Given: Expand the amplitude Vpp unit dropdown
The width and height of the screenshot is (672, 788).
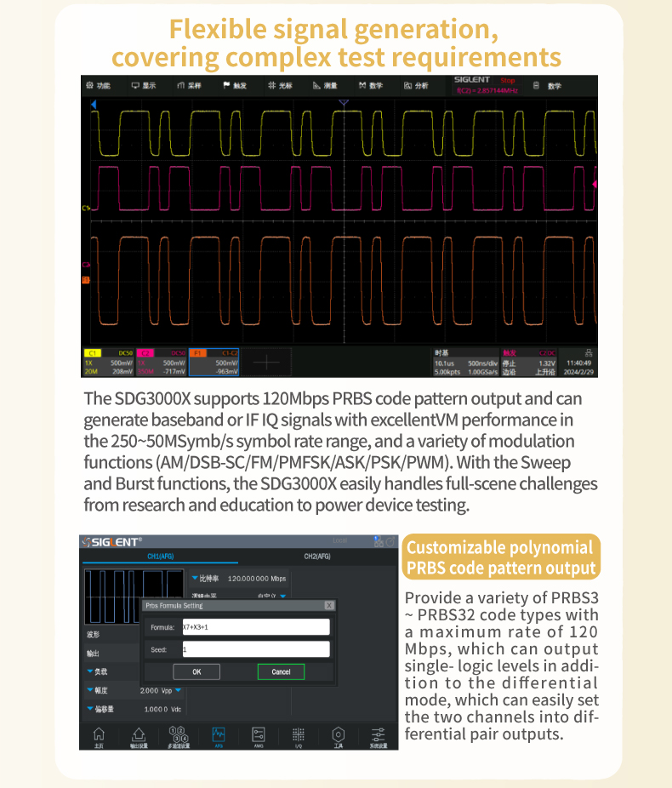Looking at the screenshot, I should click(178, 689).
